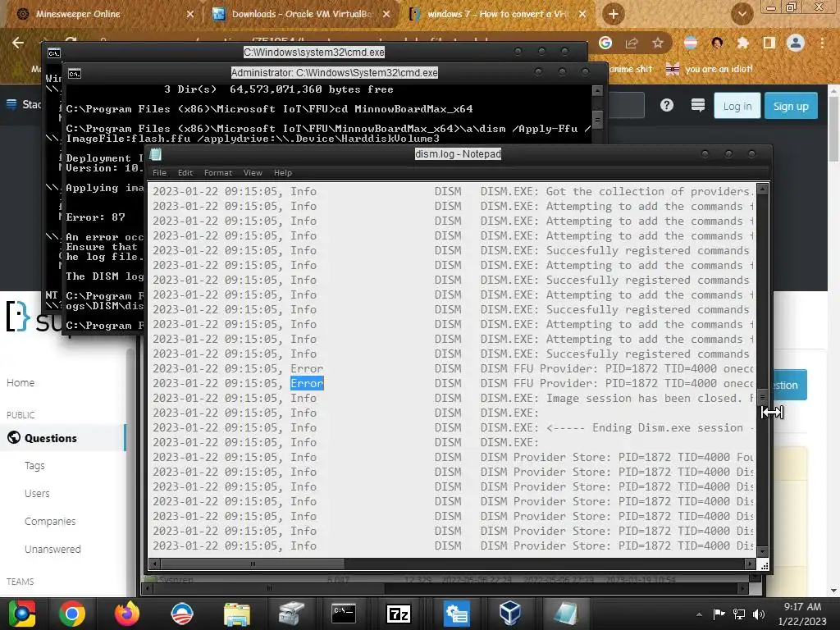Switch to the Downloads Oracle VM VirtualBox tab
Image resolution: width=840 pixels, height=630 pixels.
[x=301, y=14]
